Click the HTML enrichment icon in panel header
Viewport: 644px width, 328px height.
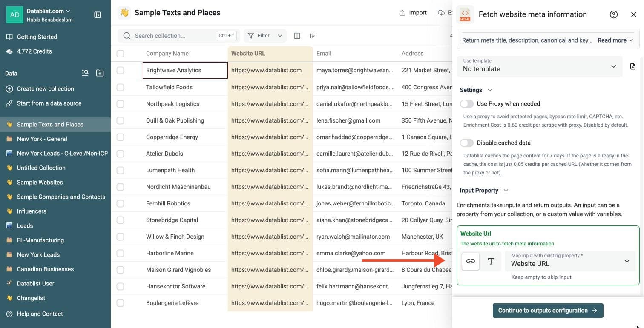coord(465,14)
